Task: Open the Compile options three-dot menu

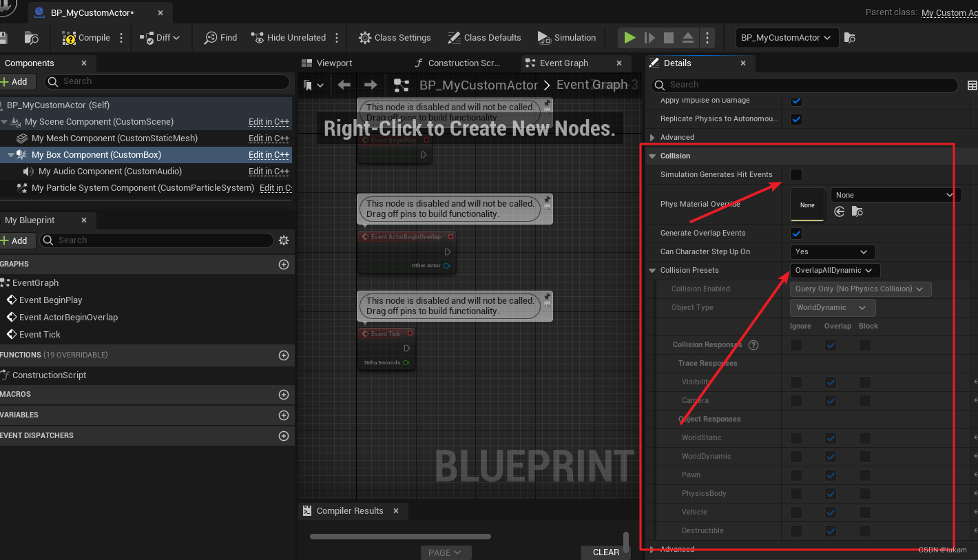Action: (122, 38)
